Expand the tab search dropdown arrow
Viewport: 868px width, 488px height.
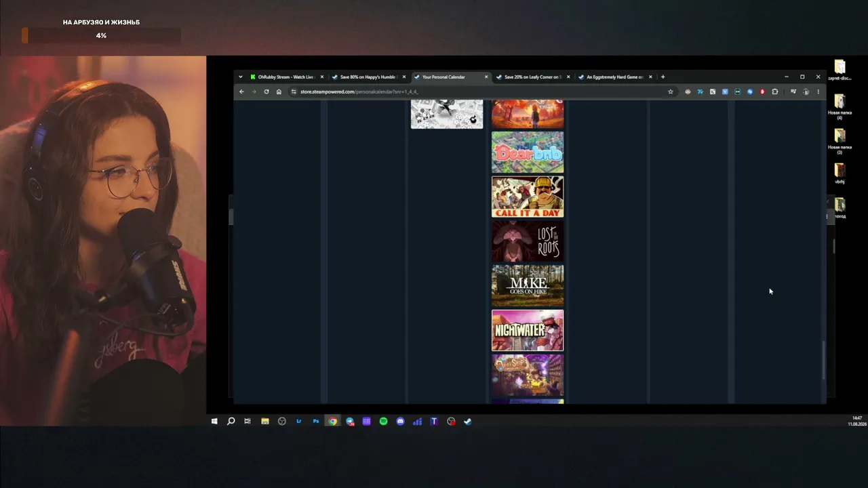[240, 77]
